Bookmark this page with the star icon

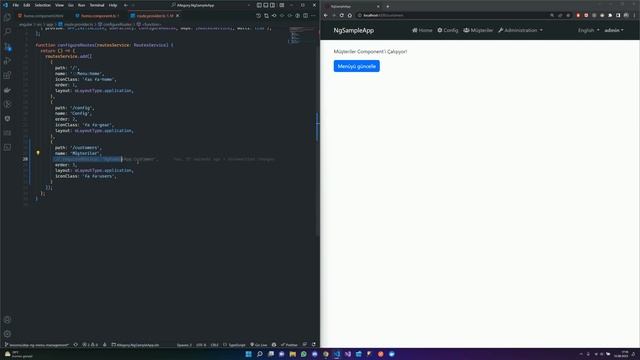pos(568,16)
